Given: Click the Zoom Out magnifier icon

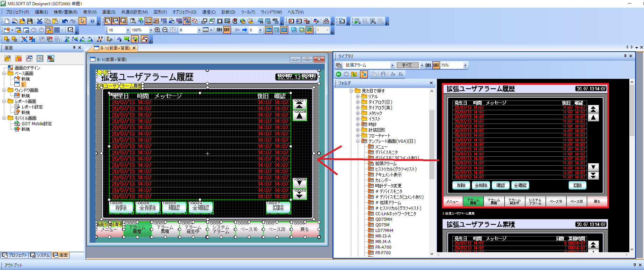Looking at the screenshot, I should tap(165, 30).
